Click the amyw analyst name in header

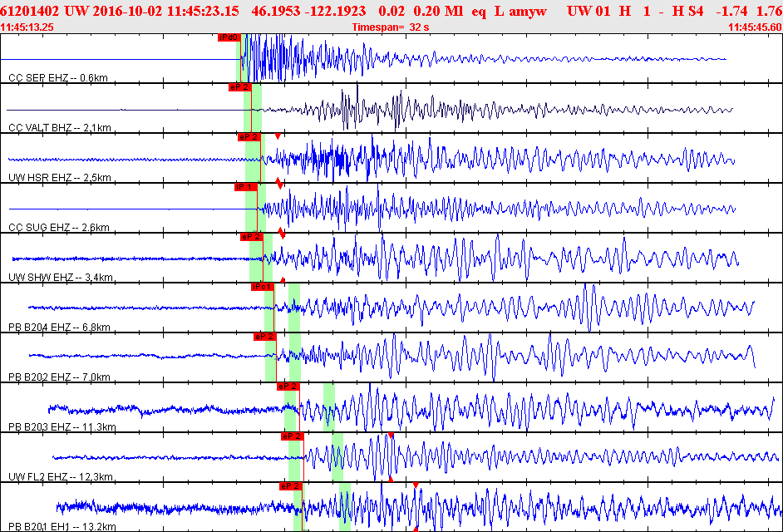[x=528, y=11]
